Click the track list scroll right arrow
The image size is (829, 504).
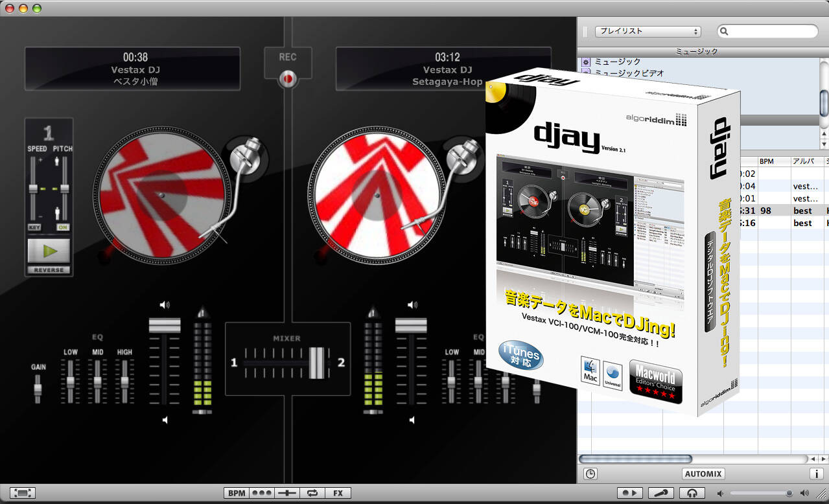823,459
